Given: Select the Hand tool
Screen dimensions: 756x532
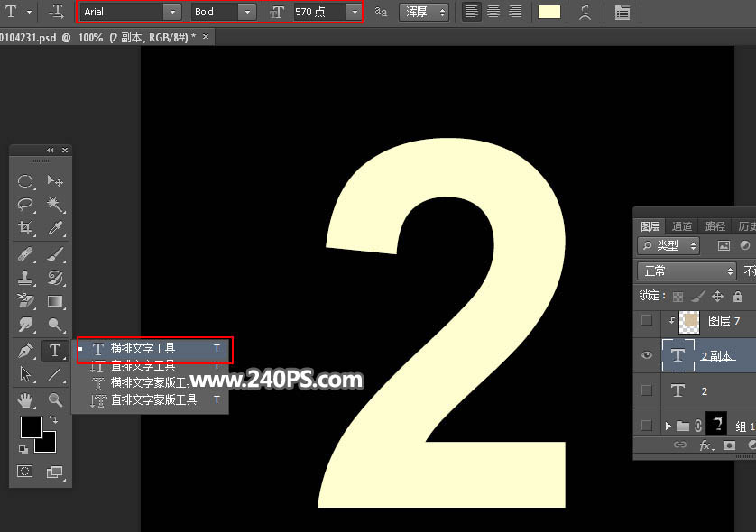Looking at the screenshot, I should 26,399.
